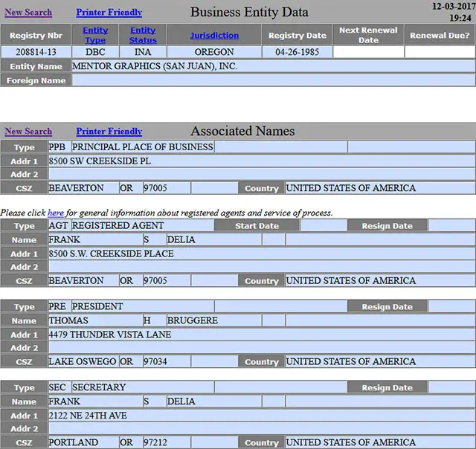The image size is (476, 449).
Task: Click the Jurisdiction header link
Action: [214, 35]
